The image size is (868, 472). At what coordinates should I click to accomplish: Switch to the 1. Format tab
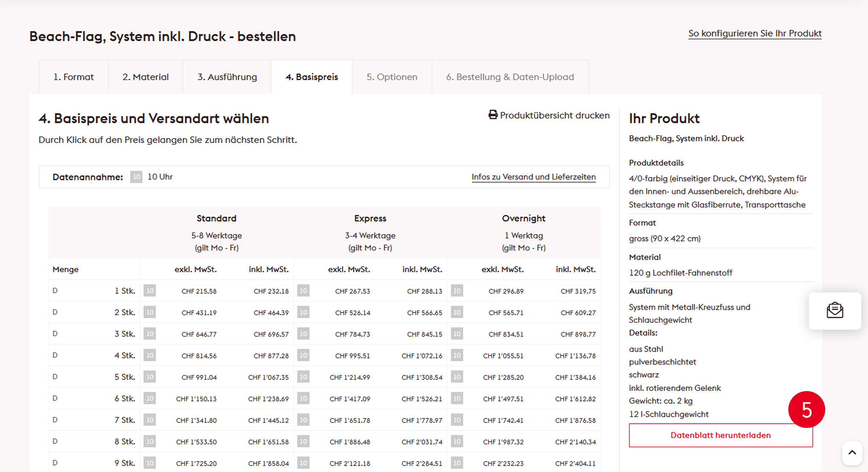tap(73, 77)
